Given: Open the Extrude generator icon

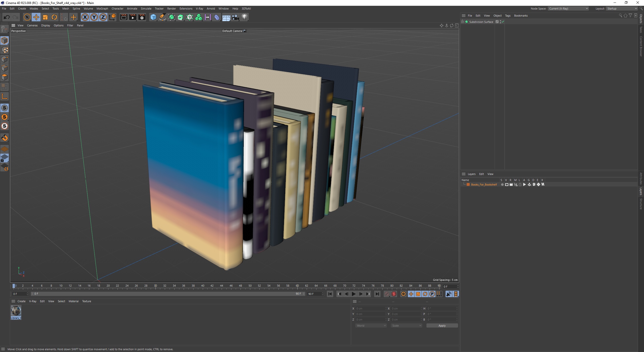Looking at the screenshot, I should tap(181, 17).
